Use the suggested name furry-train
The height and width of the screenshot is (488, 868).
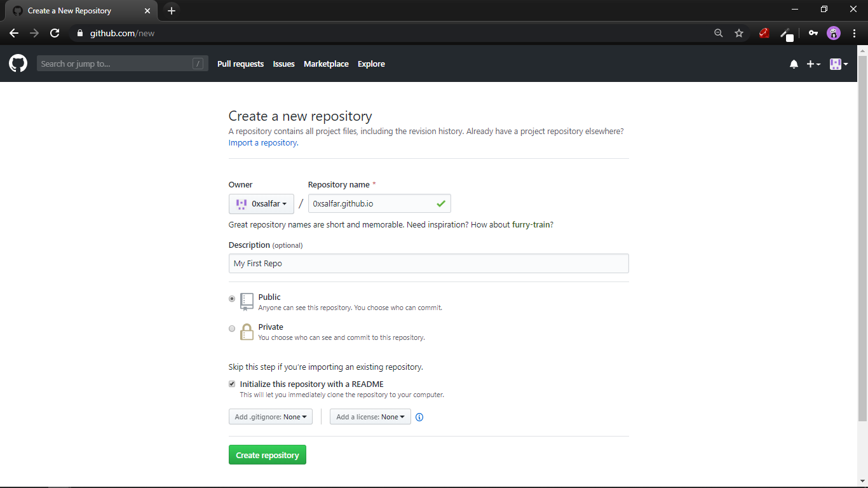pos(531,225)
